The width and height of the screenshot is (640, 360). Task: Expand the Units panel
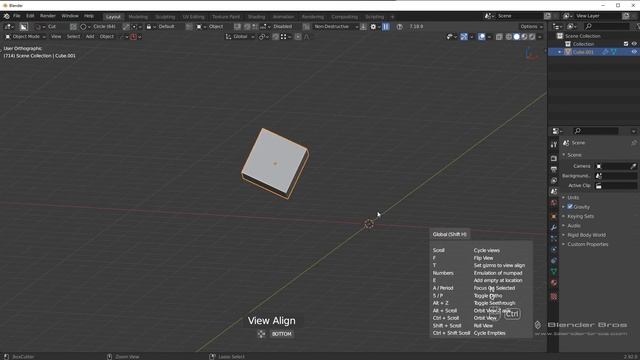(x=573, y=197)
